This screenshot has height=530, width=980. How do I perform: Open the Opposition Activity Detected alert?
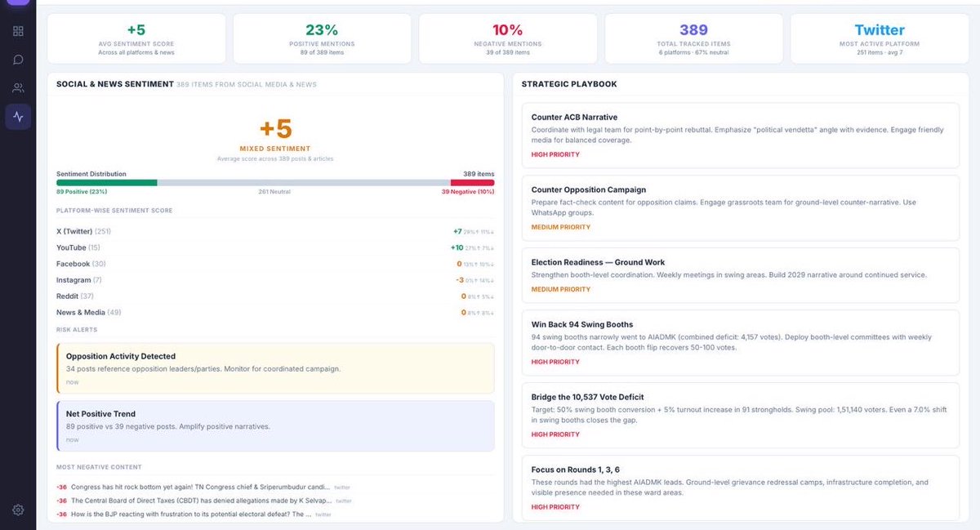point(275,368)
